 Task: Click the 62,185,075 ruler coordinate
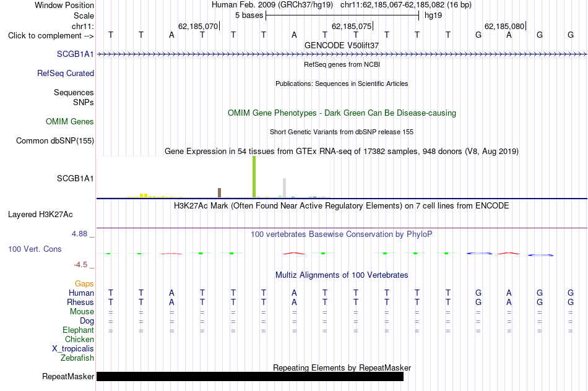(352, 27)
